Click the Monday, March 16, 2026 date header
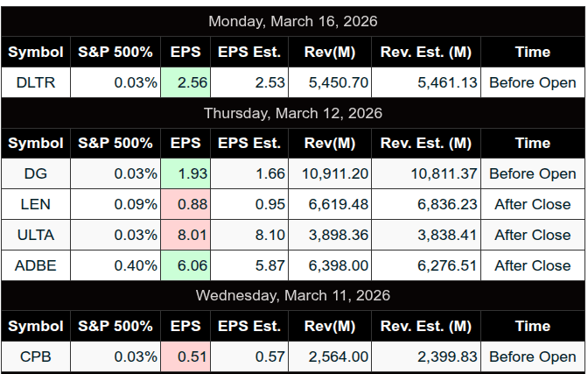This screenshot has width=588, height=374. (x=293, y=21)
